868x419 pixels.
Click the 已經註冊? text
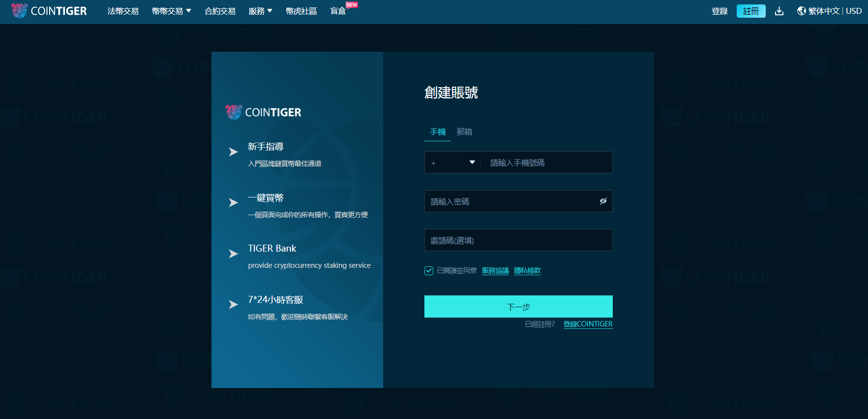pyautogui.click(x=539, y=324)
